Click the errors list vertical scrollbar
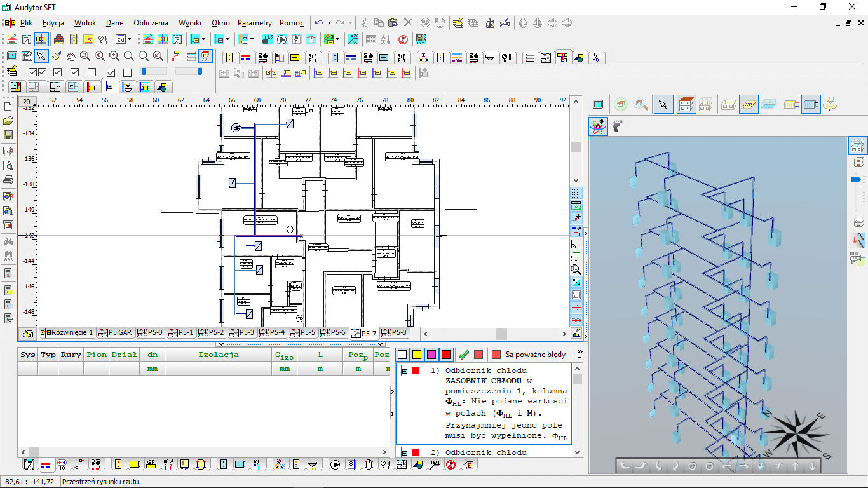The width and height of the screenshot is (868, 488). pyautogui.click(x=578, y=410)
